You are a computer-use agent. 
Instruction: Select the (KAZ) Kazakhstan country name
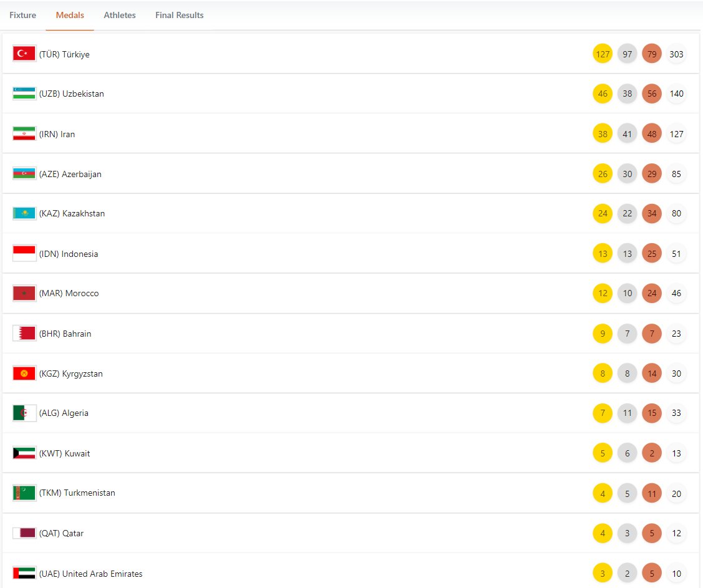(72, 213)
